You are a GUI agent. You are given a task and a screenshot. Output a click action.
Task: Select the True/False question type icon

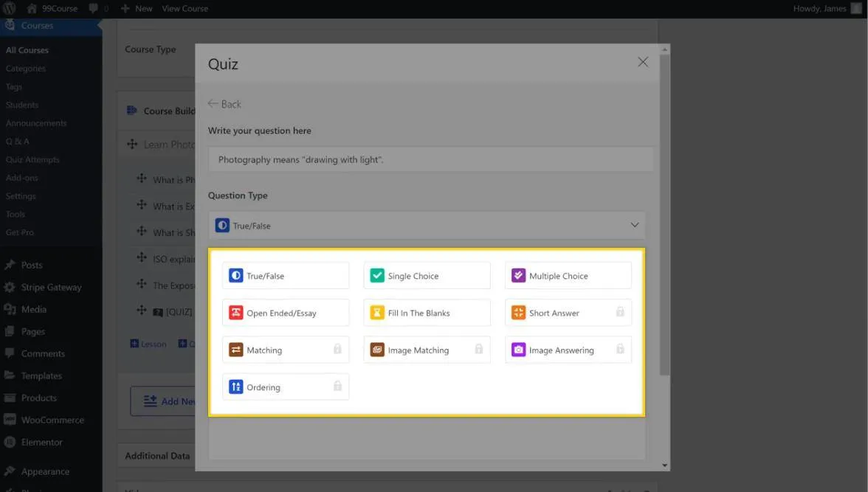point(235,276)
